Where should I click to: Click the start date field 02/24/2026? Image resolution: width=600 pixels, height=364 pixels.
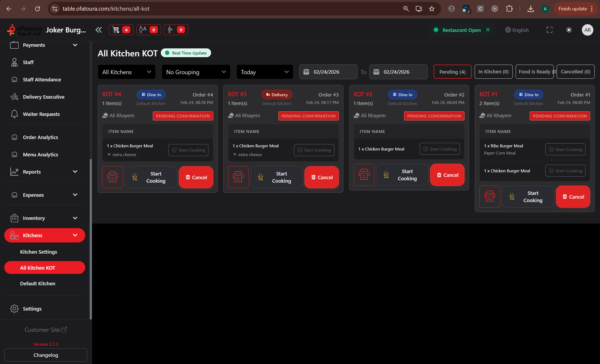point(328,72)
